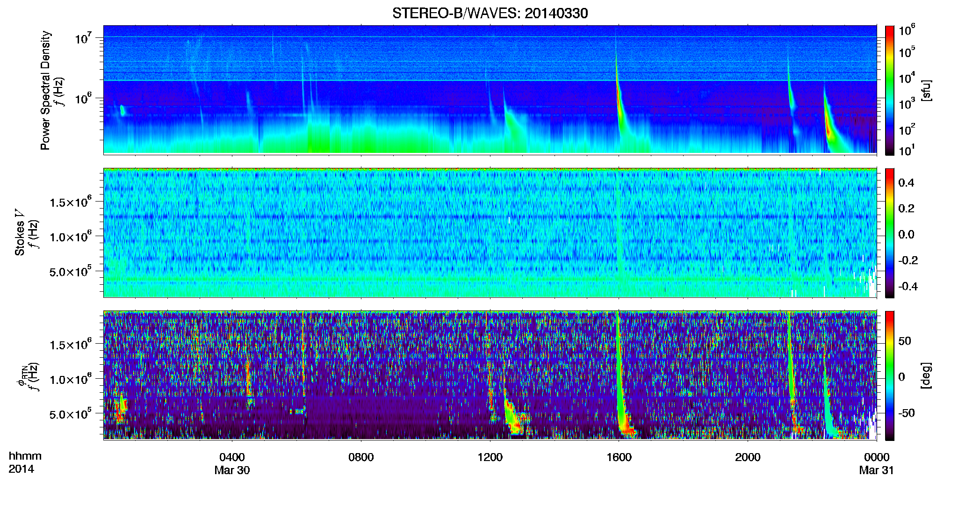Click the [sfu] colorbar unit label

tap(926, 90)
